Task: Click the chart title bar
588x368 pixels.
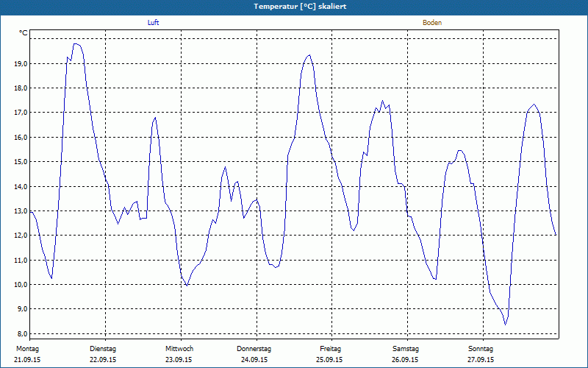Action: (294, 7)
